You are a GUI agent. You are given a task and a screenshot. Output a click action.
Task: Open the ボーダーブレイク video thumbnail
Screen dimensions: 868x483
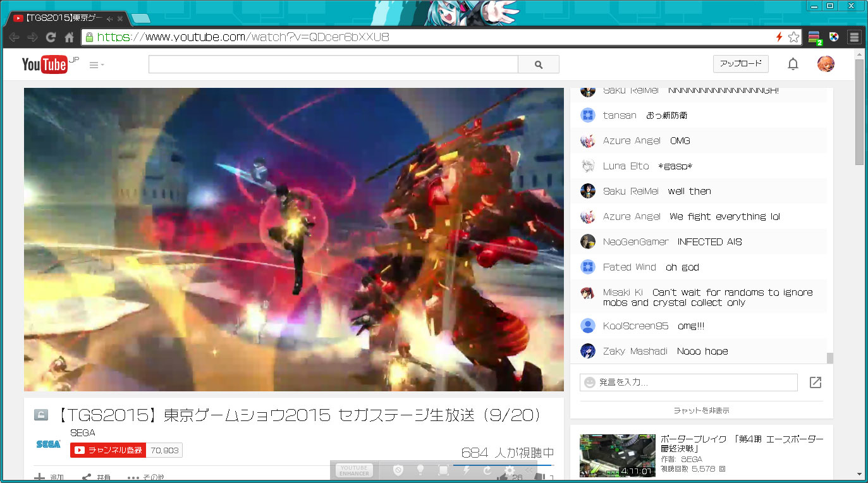[618, 455]
